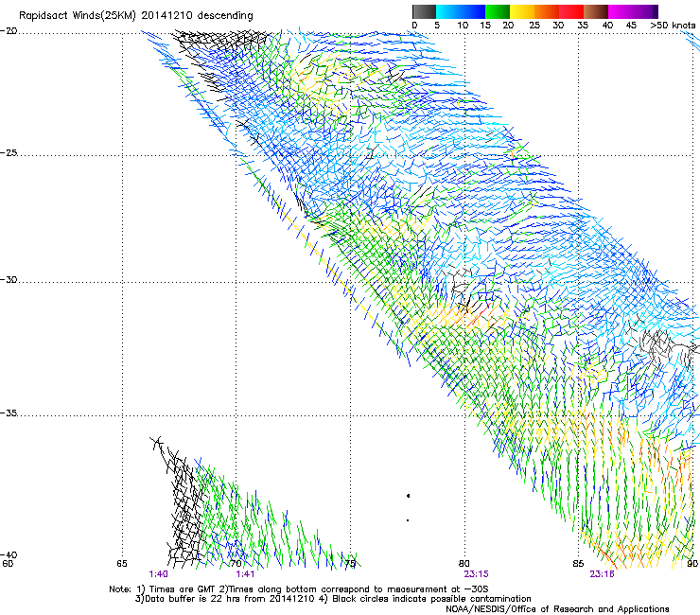Click the purple '23:15' swath time label

point(476,574)
